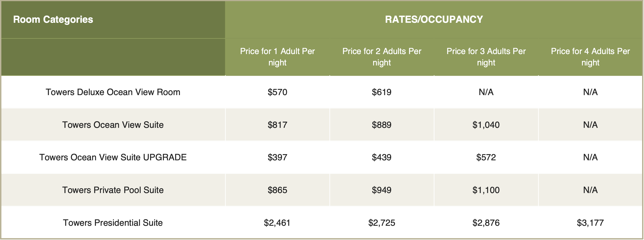Select the $1,040 price cell

point(486,125)
